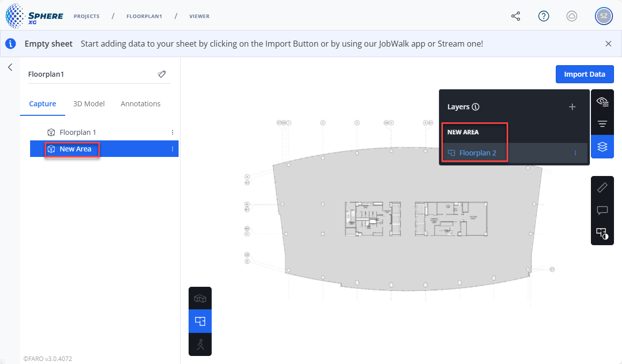This screenshot has width=622, height=364.
Task: Open the share icon in header
Action: tap(516, 16)
